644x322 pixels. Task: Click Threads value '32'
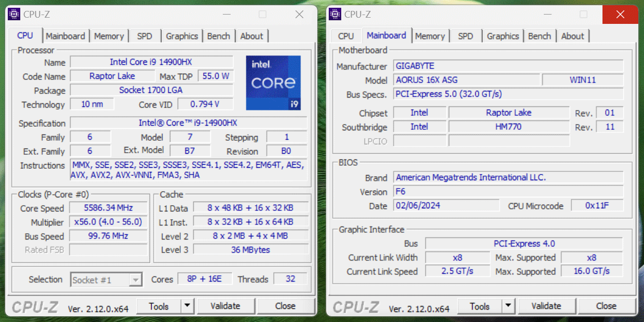290,279
